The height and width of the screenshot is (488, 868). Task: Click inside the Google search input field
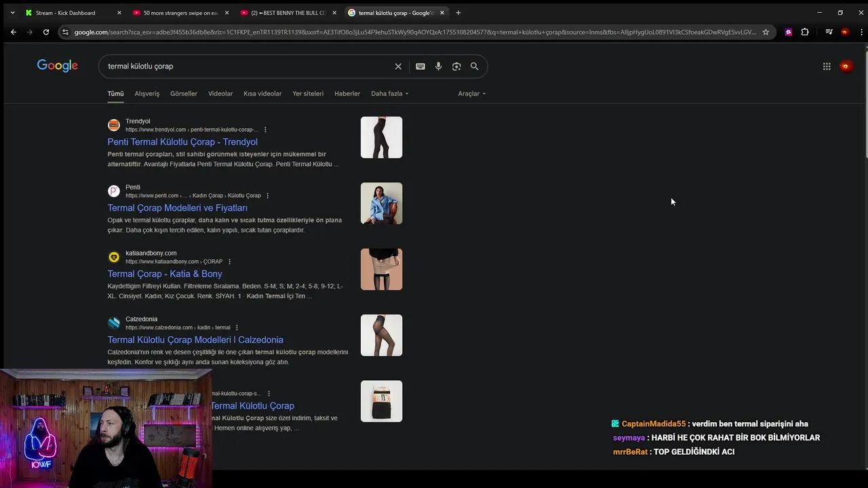pyautogui.click(x=248, y=66)
